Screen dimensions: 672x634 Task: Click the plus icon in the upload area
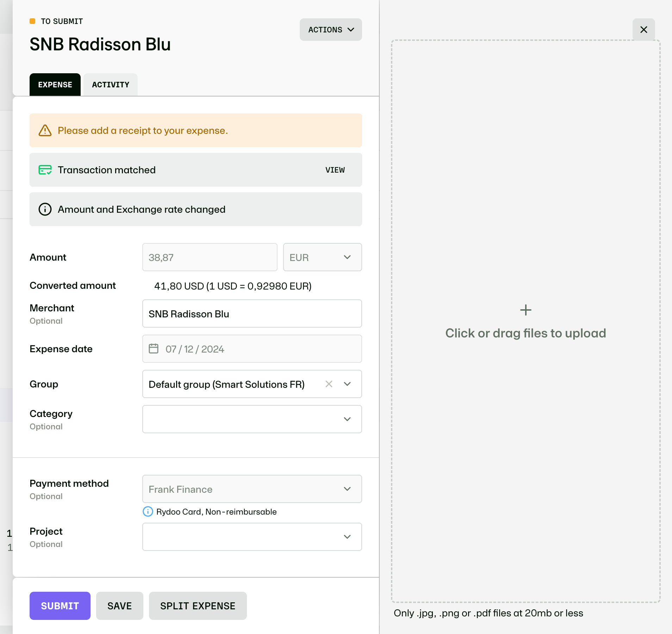[525, 310]
